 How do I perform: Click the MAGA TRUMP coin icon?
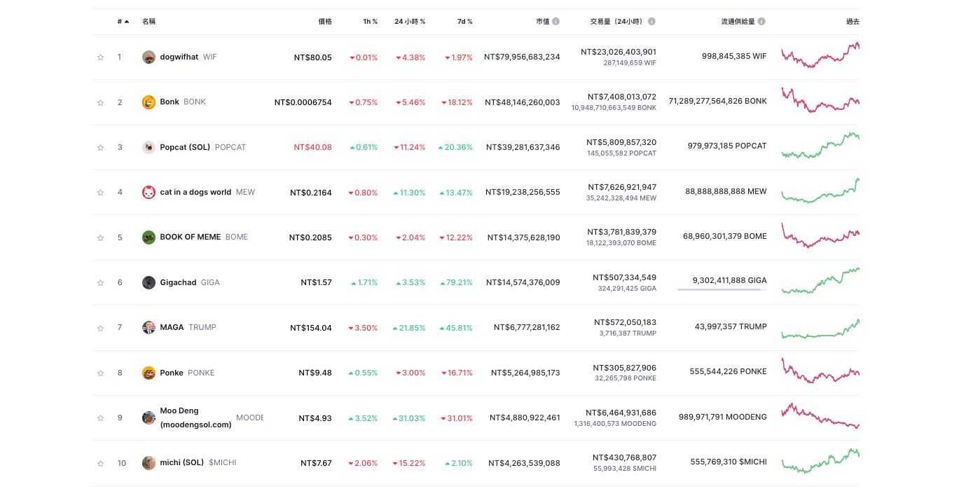point(149,327)
